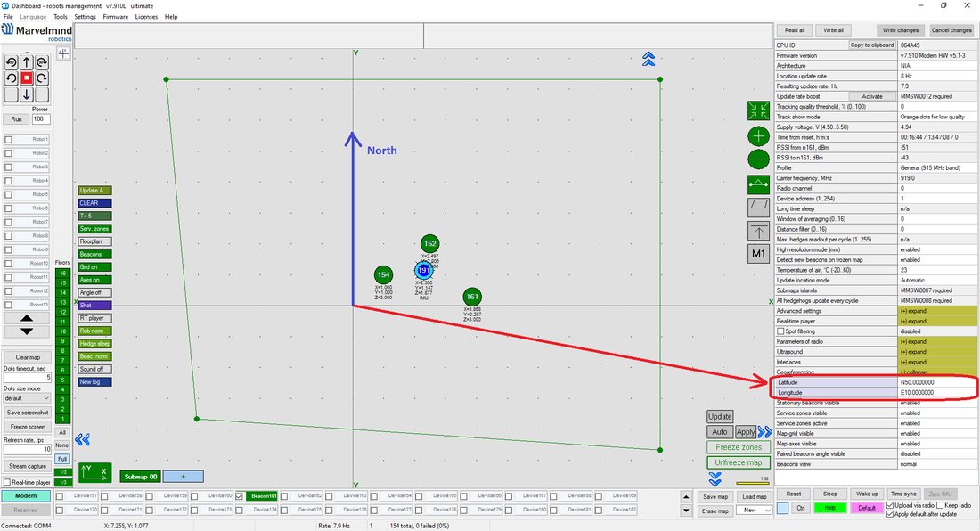Click the crosshair icon at map corner
This screenshot has height=531, width=980.
[63, 53]
